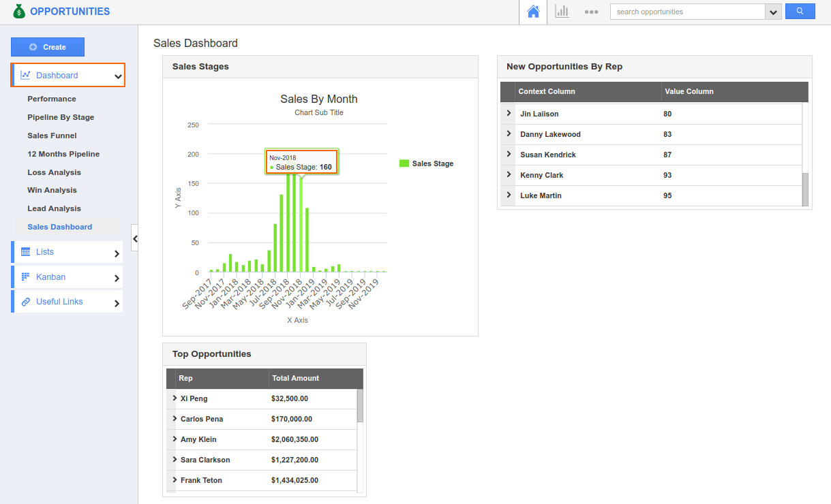This screenshot has height=504, width=831.
Task: Click the Home icon in top bar
Action: [533, 12]
